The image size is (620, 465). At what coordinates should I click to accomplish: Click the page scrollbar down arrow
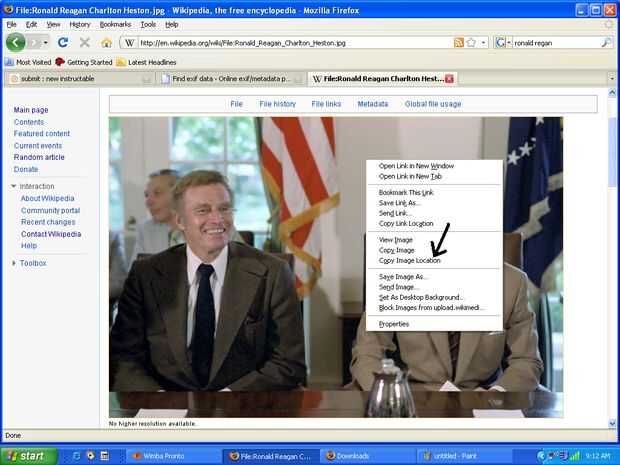point(612,423)
